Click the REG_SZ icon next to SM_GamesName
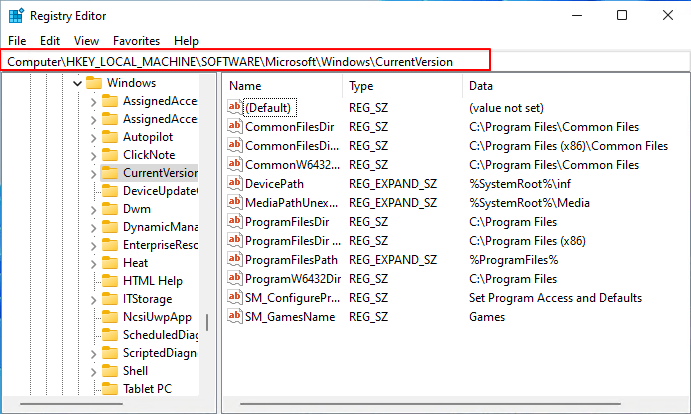The width and height of the screenshot is (691, 414). (x=235, y=316)
